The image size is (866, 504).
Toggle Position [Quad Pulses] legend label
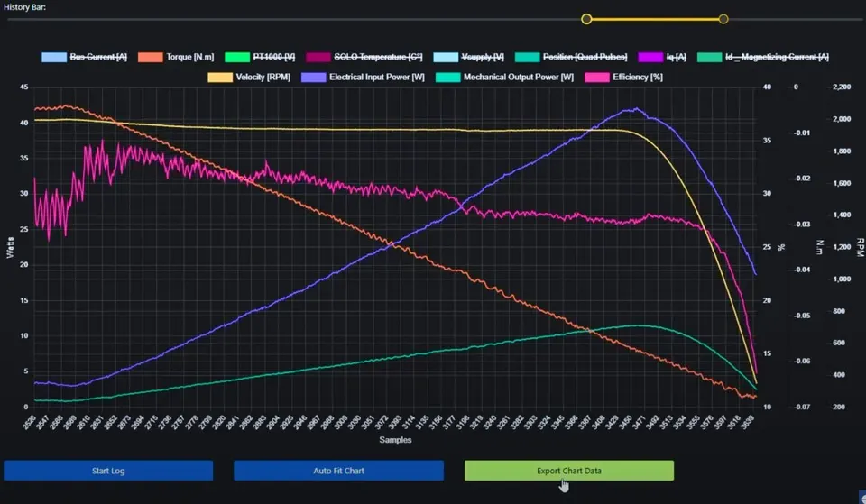pos(585,57)
